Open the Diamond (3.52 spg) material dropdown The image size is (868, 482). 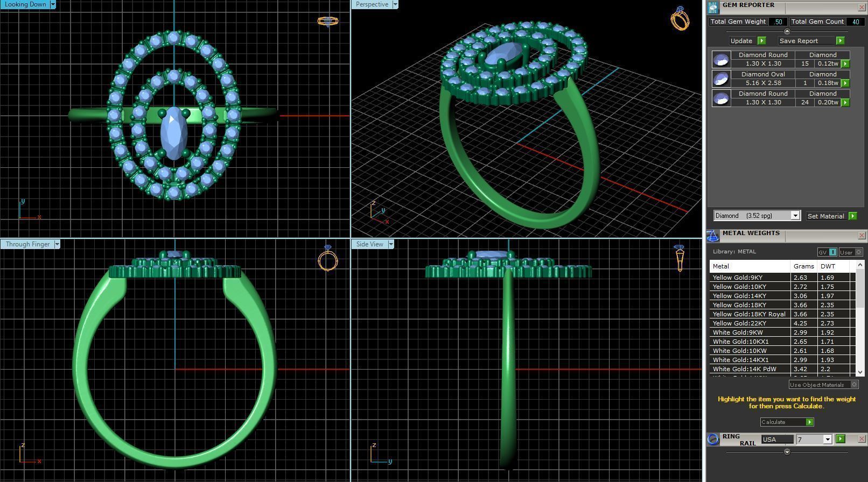795,216
